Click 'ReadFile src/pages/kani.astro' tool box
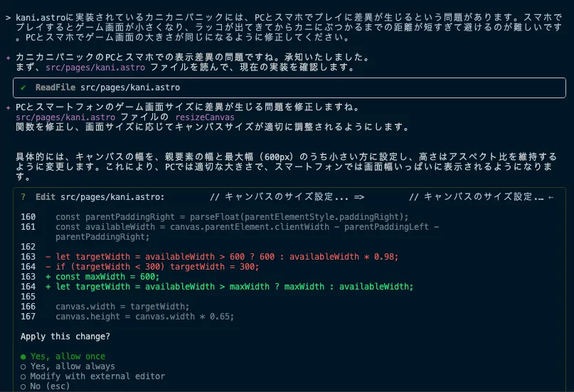Viewport: 574px width, 392px height. (x=289, y=88)
